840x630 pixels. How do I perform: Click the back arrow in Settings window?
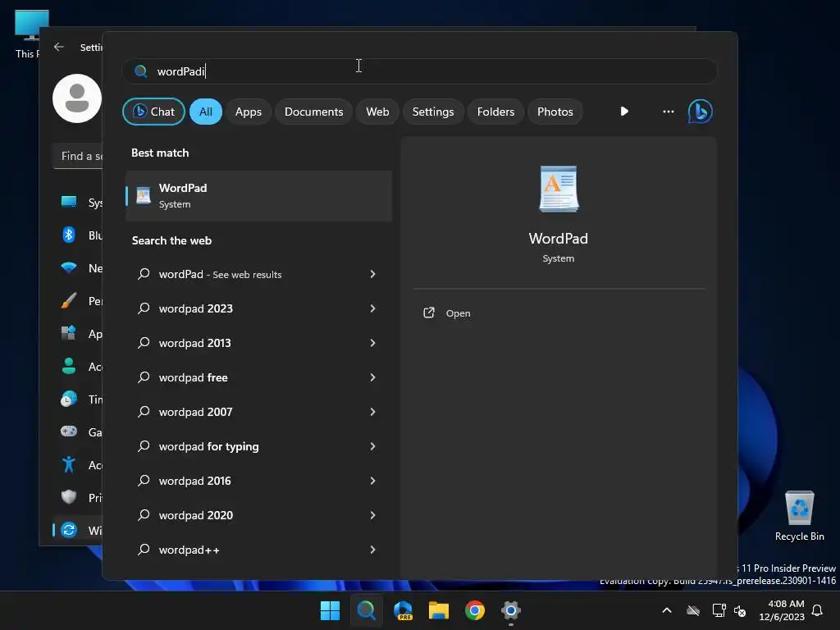pyautogui.click(x=59, y=47)
